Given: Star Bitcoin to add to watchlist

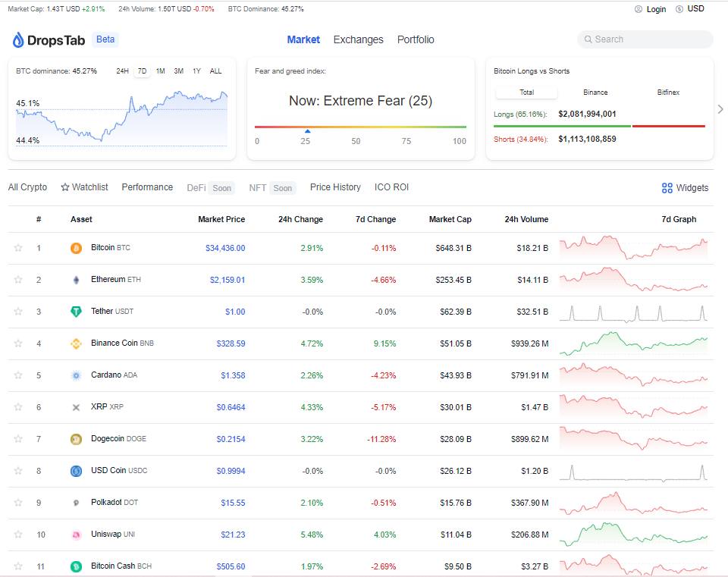Looking at the screenshot, I should 18,248.
